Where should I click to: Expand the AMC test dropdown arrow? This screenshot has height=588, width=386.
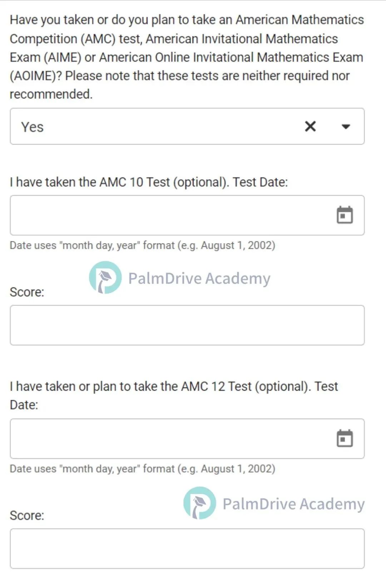click(346, 126)
